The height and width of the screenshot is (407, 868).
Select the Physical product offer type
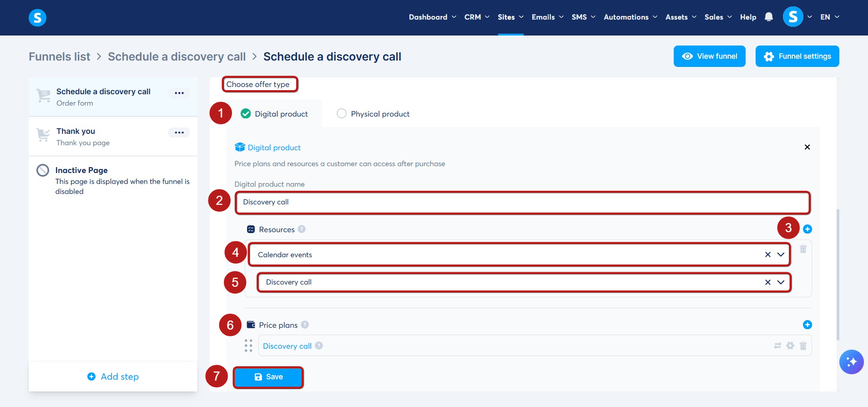click(x=373, y=114)
